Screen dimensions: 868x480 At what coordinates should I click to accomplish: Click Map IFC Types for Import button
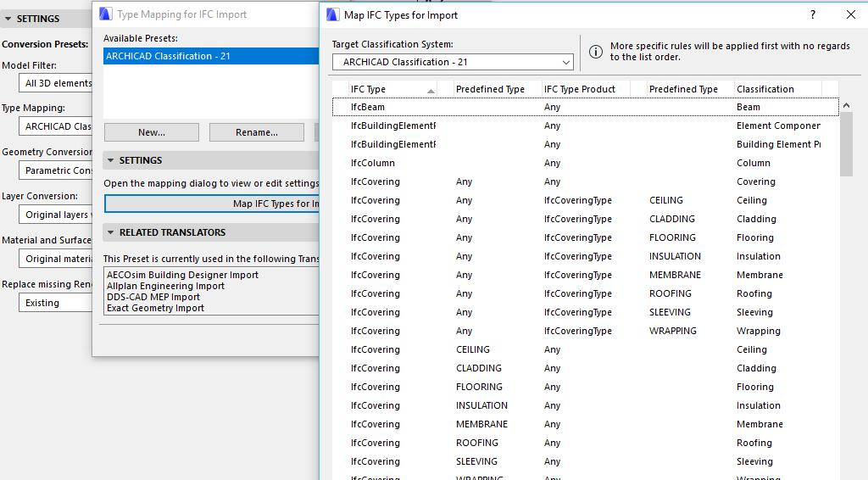point(212,204)
